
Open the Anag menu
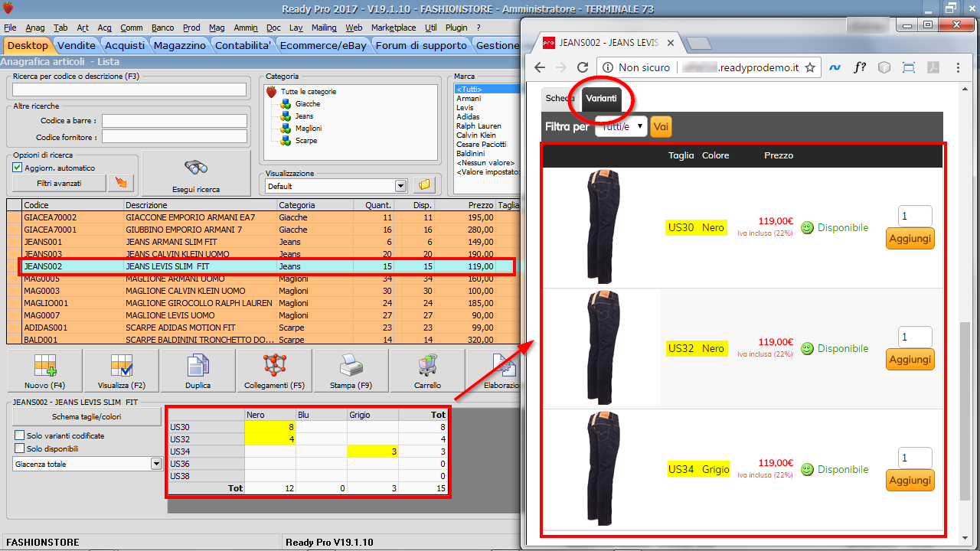35,28
